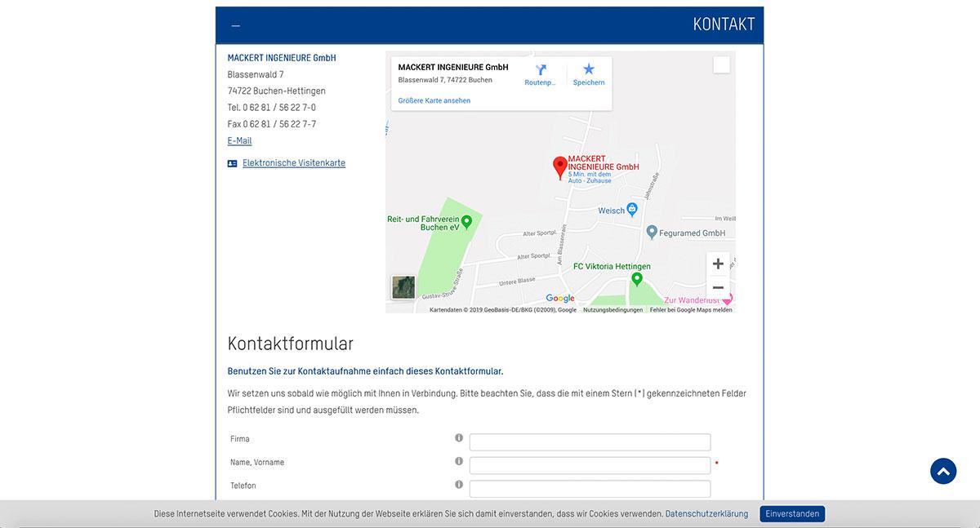Toggle the satellite view thumbnail on map
980x528 pixels.
403,287
